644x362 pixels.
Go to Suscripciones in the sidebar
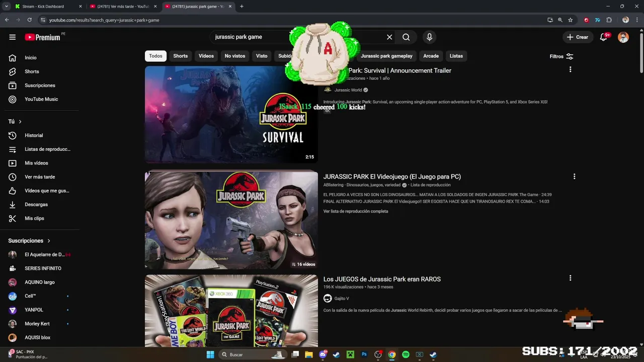(40, 85)
